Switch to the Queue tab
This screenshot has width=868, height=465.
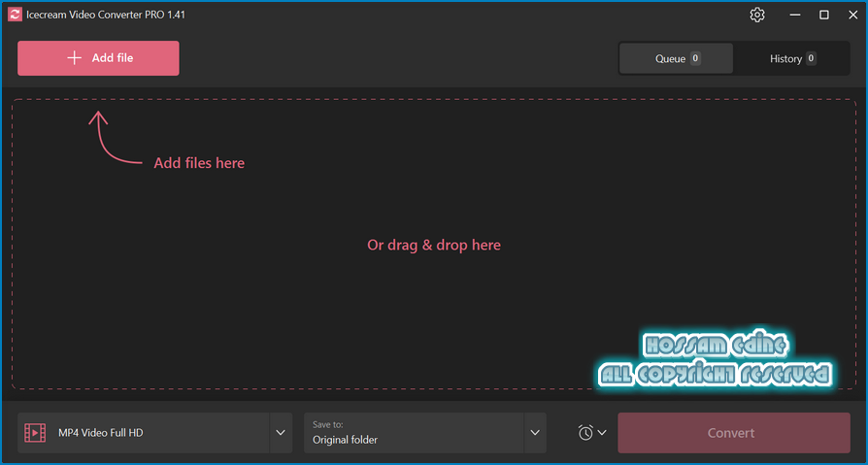(x=676, y=58)
